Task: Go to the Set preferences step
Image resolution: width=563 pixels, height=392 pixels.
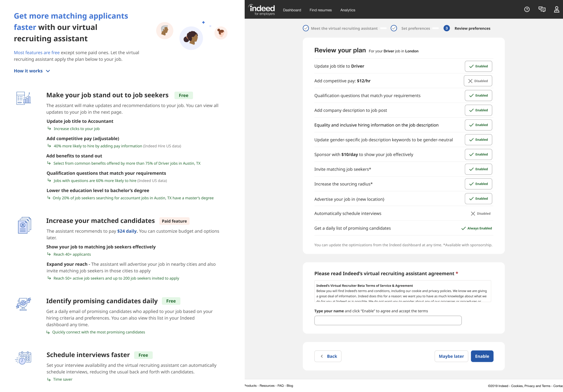Action: point(415,28)
